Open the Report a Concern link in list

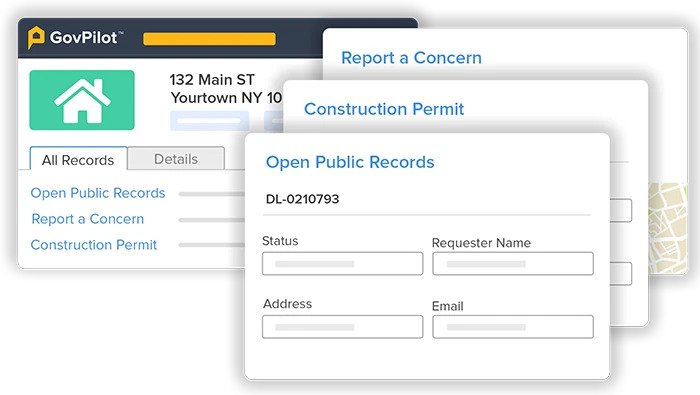point(88,219)
